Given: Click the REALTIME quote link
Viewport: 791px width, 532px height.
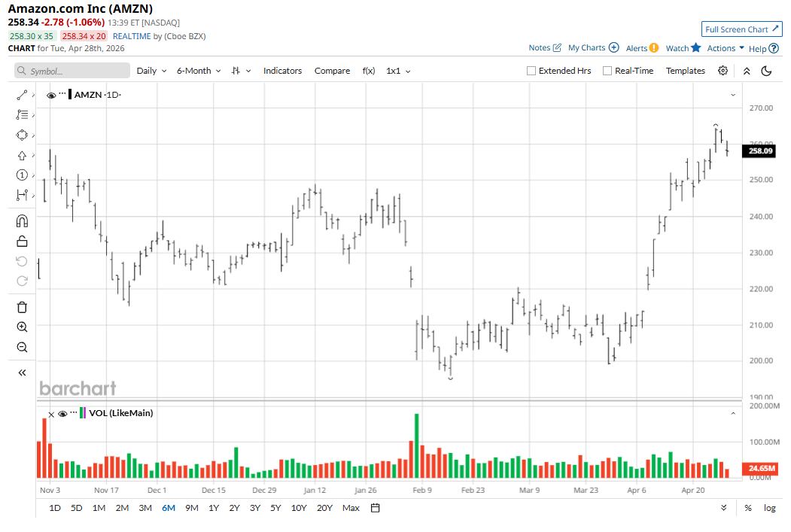Looking at the screenshot, I should click(132, 36).
